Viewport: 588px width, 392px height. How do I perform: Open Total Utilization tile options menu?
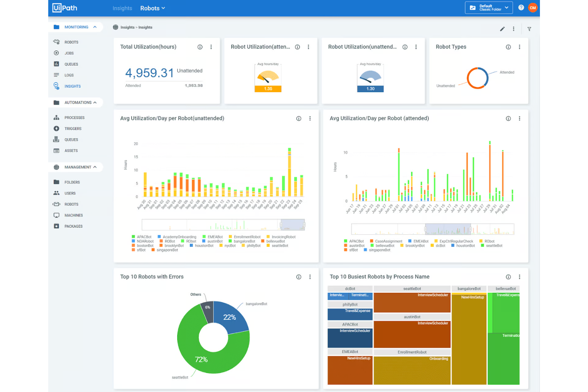(211, 47)
